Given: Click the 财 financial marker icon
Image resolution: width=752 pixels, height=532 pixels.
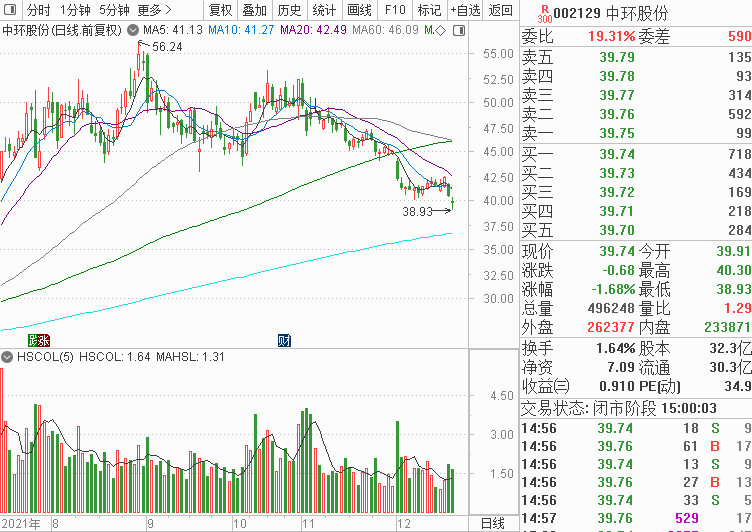Looking at the screenshot, I should point(284,341).
